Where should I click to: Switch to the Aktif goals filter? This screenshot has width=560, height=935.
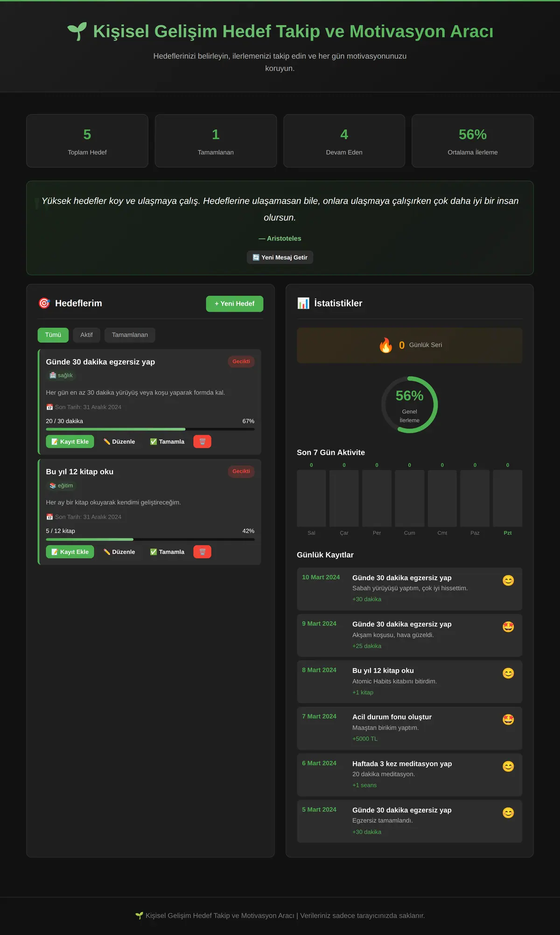[x=86, y=335]
